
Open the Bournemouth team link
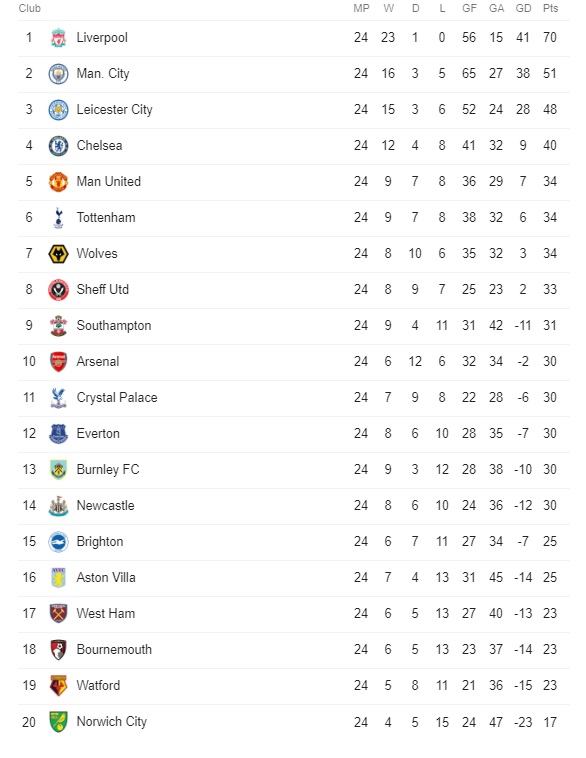[114, 650]
